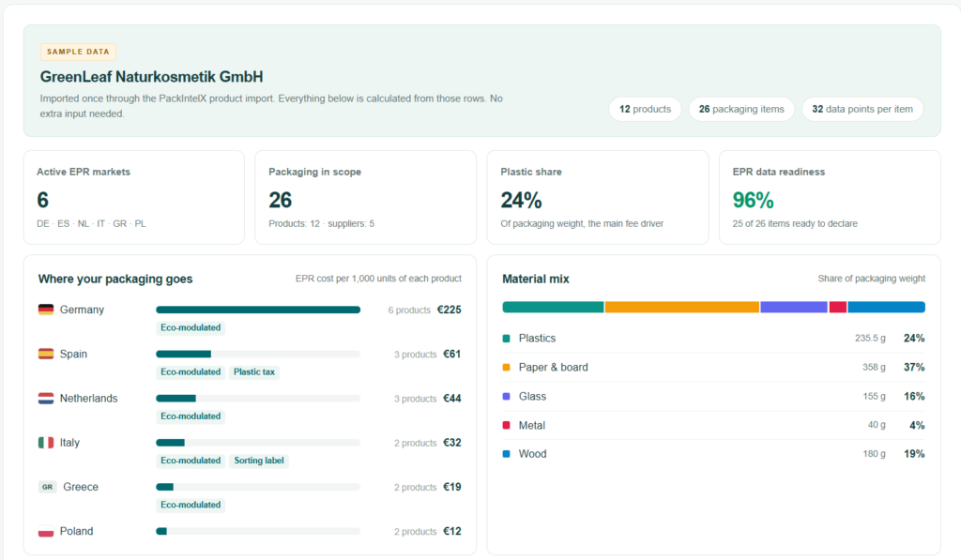Click the Italy EPR cost bar
This screenshot has height=560, width=961.
258,443
